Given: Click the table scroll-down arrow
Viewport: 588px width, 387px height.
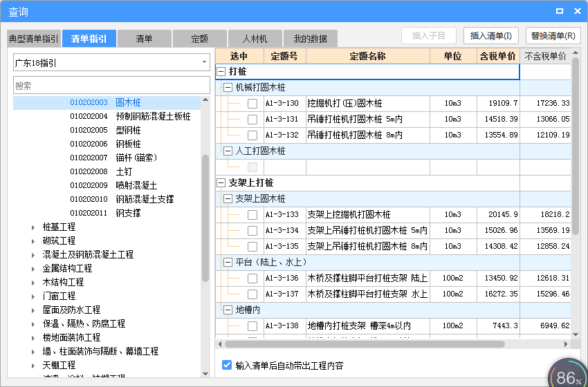Looking at the screenshot, I should 576,334.
